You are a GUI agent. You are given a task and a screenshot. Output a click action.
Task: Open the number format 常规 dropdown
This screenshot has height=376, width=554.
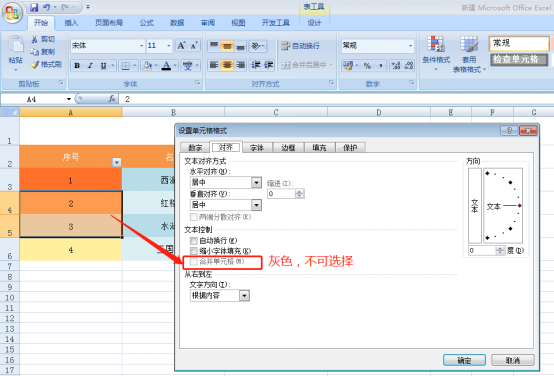coord(410,46)
